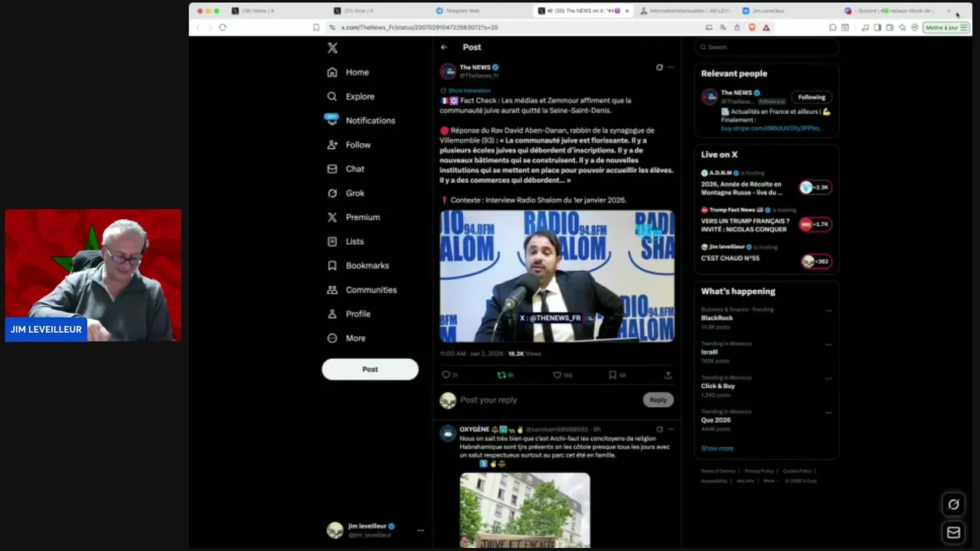The height and width of the screenshot is (551, 980).
Task: Play the Radio Shalom video
Action: pyautogui.click(x=557, y=275)
